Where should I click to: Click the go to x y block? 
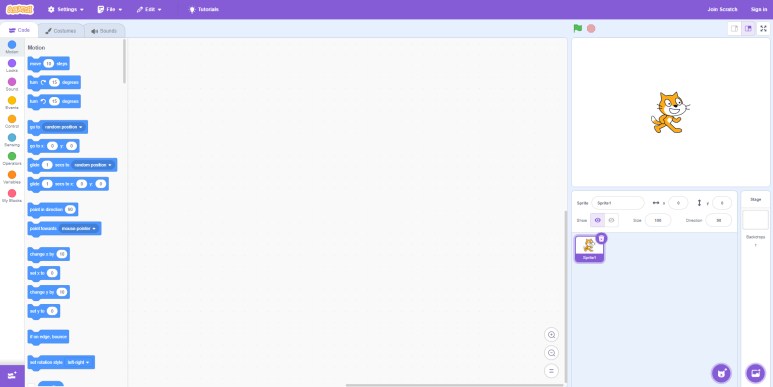pos(53,146)
